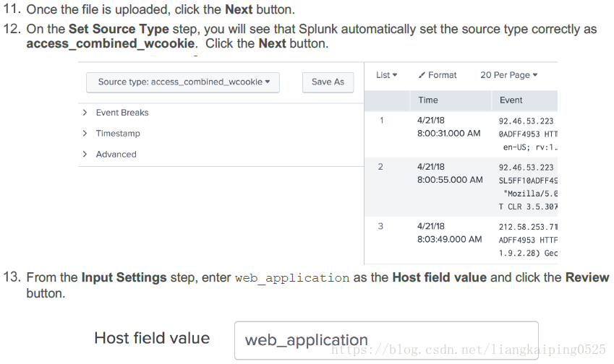Click the Event column header
Image resolution: width=614 pixels, height=364 pixels.
pos(525,100)
